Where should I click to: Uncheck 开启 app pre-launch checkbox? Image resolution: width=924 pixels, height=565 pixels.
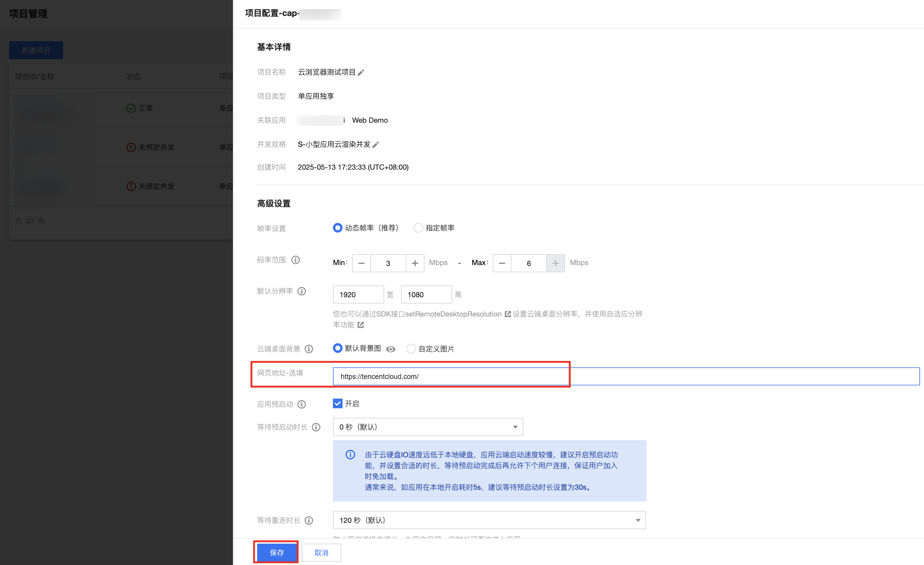coord(338,404)
